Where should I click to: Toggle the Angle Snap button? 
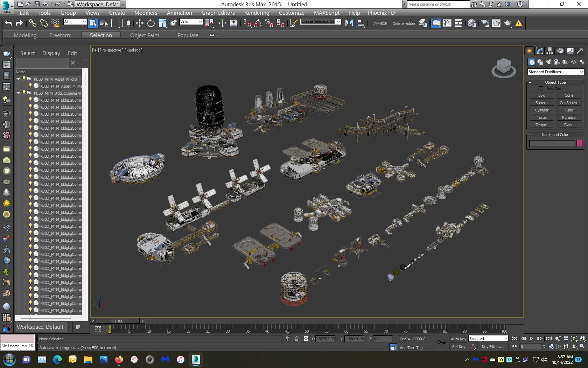coord(258,23)
